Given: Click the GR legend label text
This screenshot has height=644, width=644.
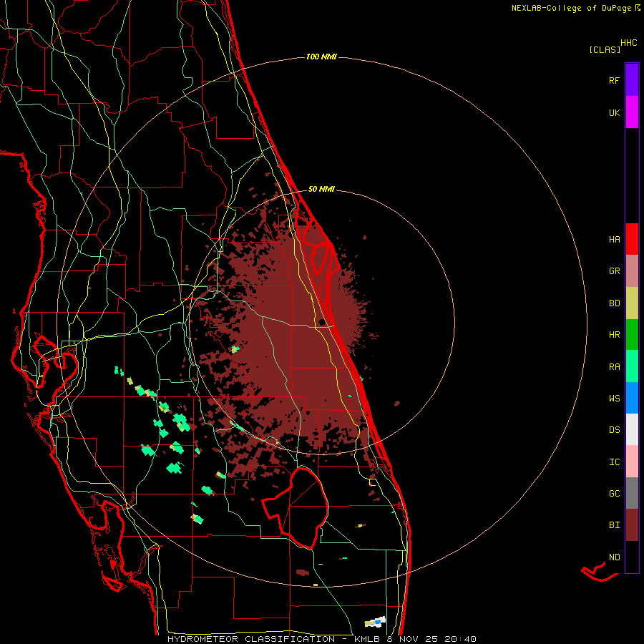Looking at the screenshot, I should (x=614, y=271).
